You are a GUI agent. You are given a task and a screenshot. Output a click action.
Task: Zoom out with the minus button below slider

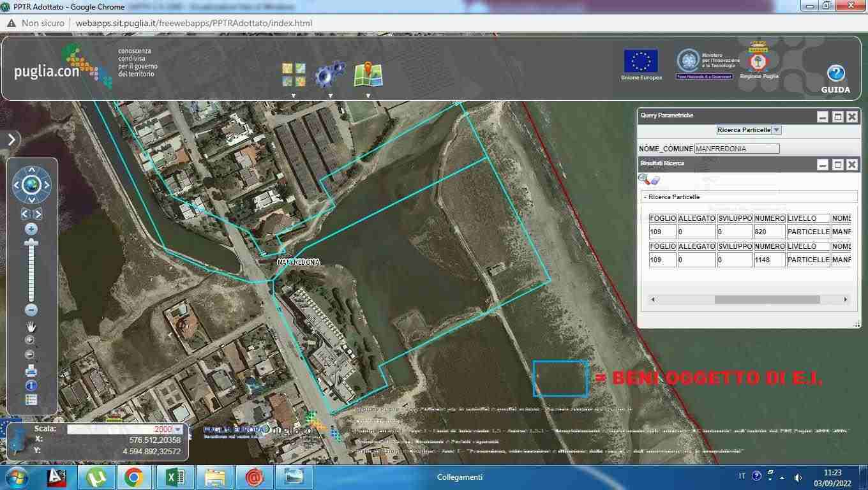click(31, 310)
